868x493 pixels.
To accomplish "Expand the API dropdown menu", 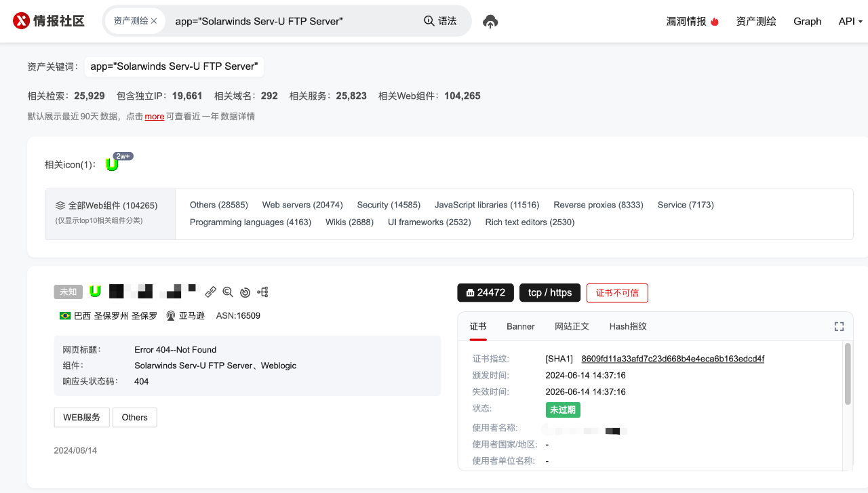I will [x=850, y=21].
